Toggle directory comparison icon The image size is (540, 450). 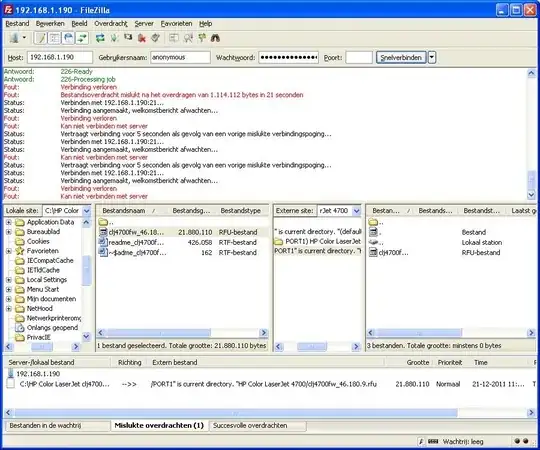188,38
